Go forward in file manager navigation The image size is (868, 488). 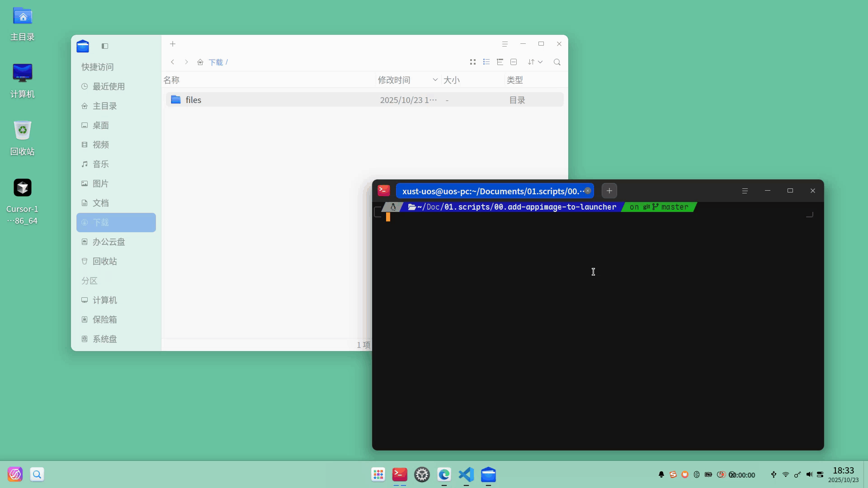pos(186,62)
